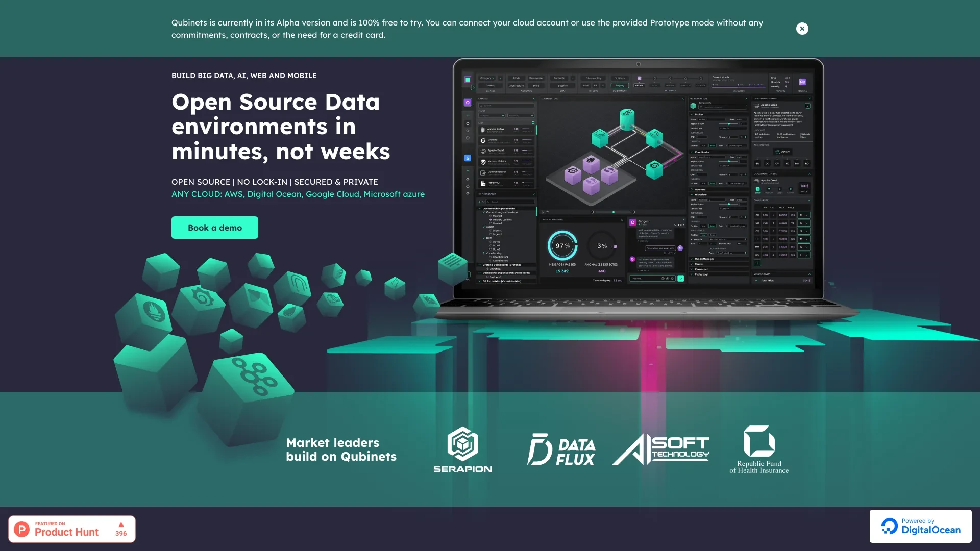Click the Product Hunt featured badge

71,528
